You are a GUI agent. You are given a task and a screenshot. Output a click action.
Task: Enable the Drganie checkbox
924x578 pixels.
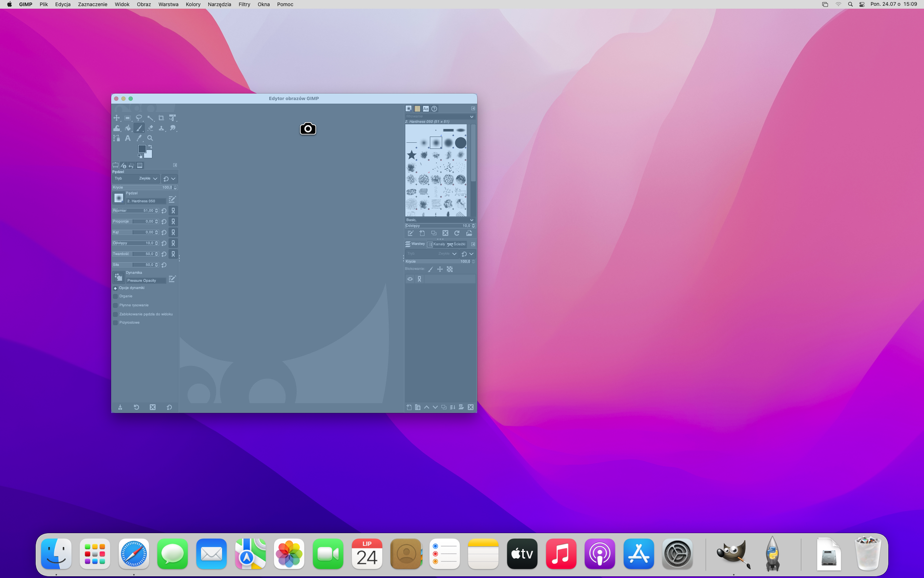click(115, 297)
